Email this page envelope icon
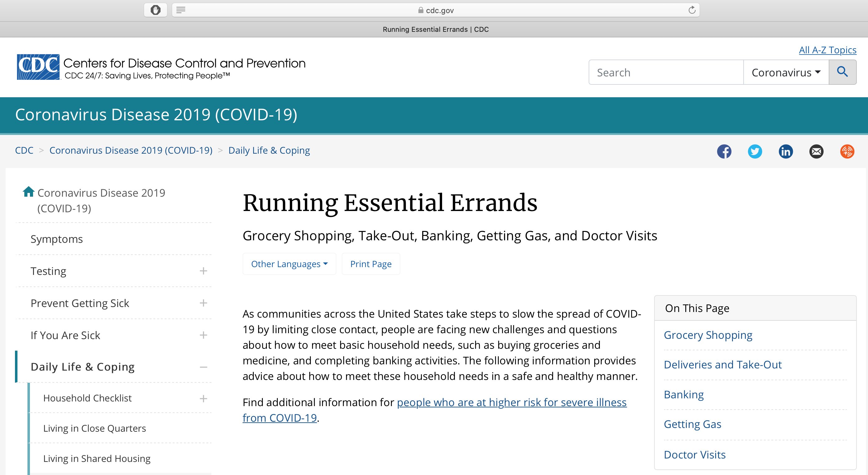The image size is (868, 475). (816, 151)
